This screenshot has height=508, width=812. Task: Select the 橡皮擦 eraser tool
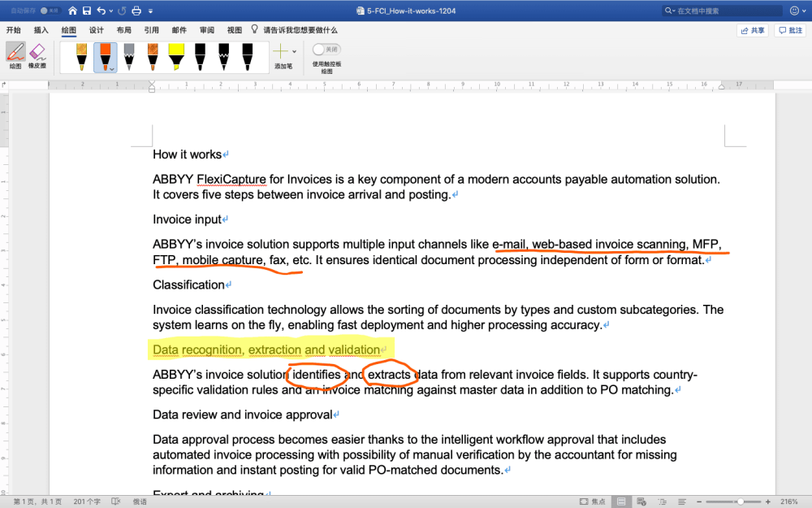37,55
